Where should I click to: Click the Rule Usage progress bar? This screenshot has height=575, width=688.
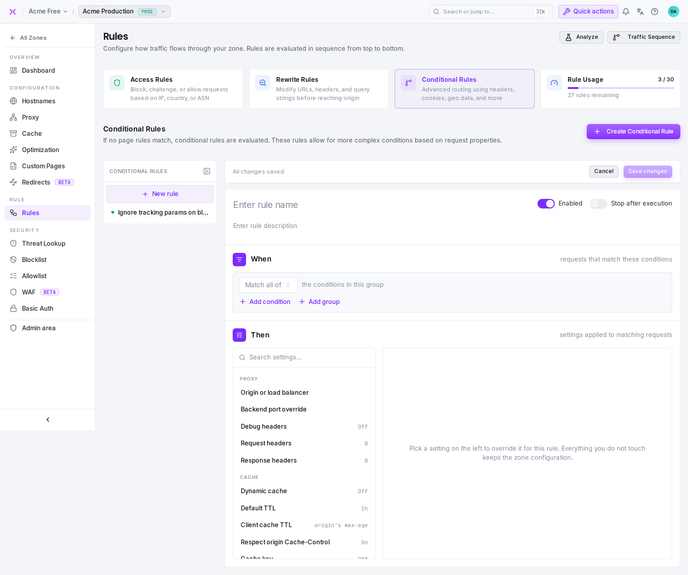point(620,88)
